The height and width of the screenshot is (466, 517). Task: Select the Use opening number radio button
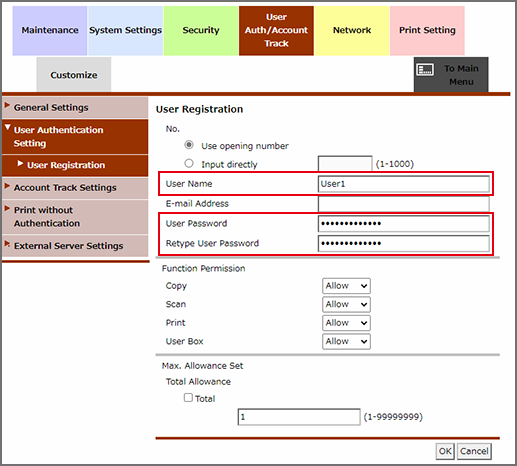coord(189,145)
